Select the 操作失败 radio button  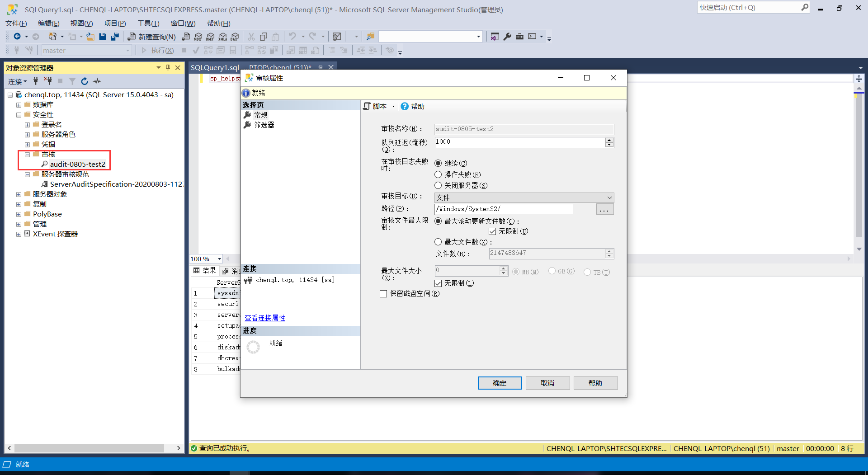pos(438,174)
